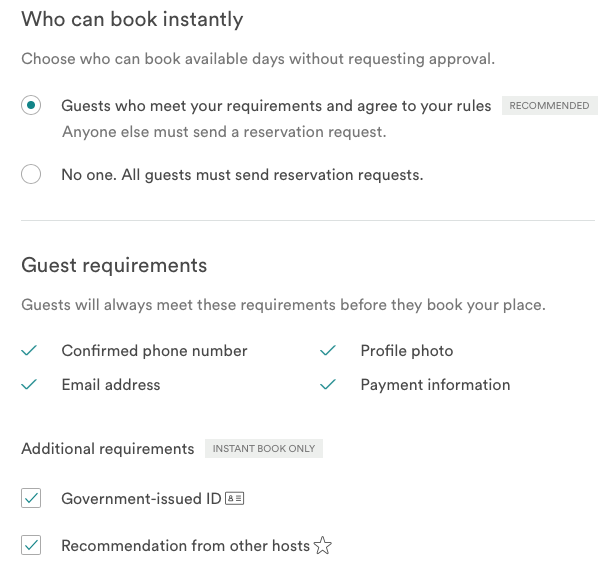Click the star icon beside host recommendations

click(323, 546)
